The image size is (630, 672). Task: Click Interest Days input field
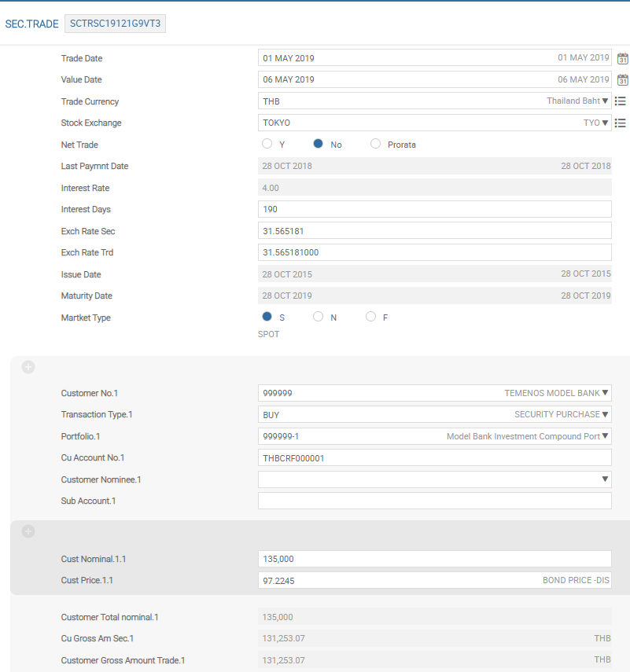[x=434, y=209]
